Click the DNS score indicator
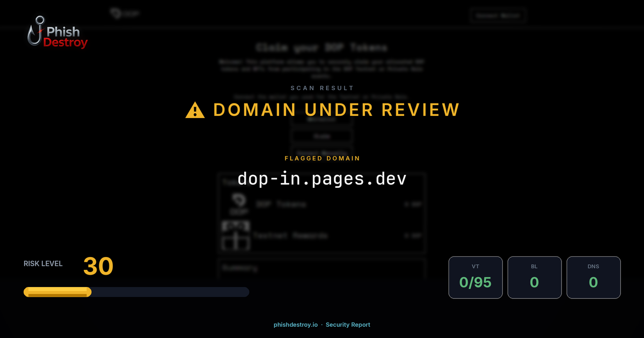Viewport: 644px width, 338px height. pos(594,277)
